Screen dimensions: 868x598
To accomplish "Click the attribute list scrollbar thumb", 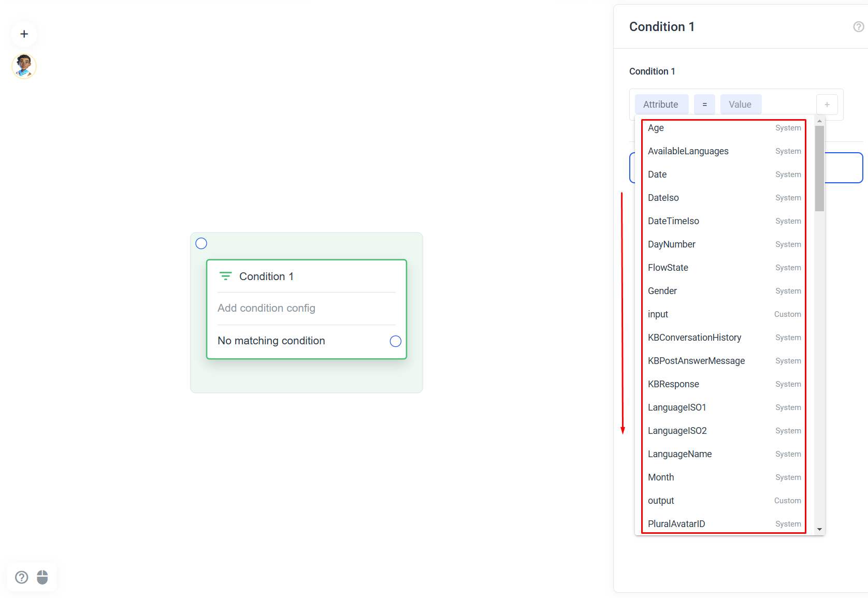I will coord(819,168).
